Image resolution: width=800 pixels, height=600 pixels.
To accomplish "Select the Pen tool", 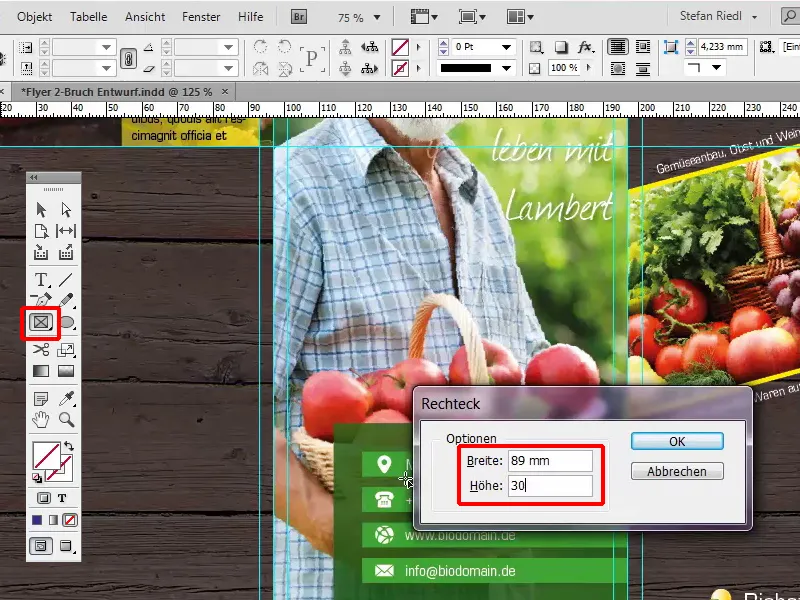I will [x=41, y=299].
